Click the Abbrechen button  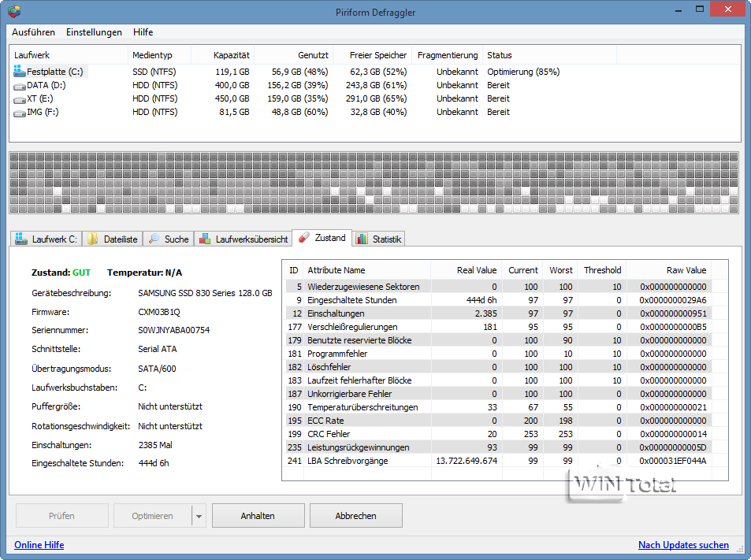[355, 516]
